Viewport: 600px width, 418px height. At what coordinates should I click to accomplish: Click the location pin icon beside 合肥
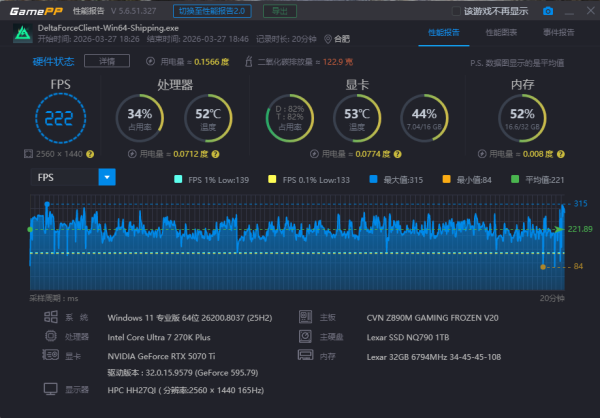click(328, 39)
